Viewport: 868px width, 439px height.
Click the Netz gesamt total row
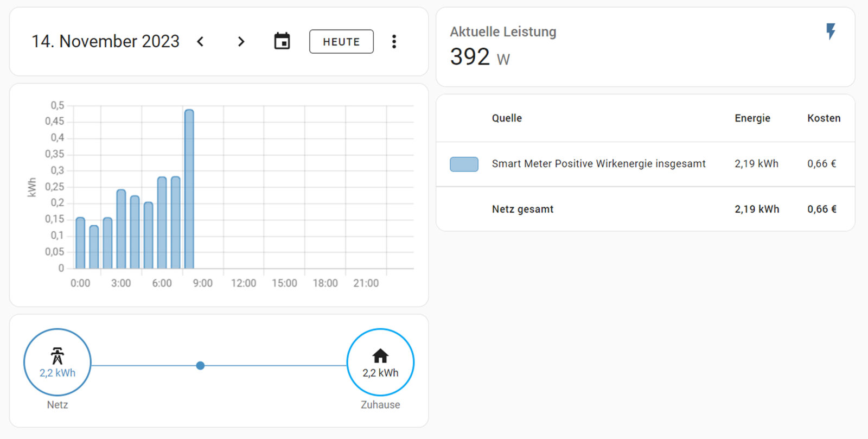522,209
